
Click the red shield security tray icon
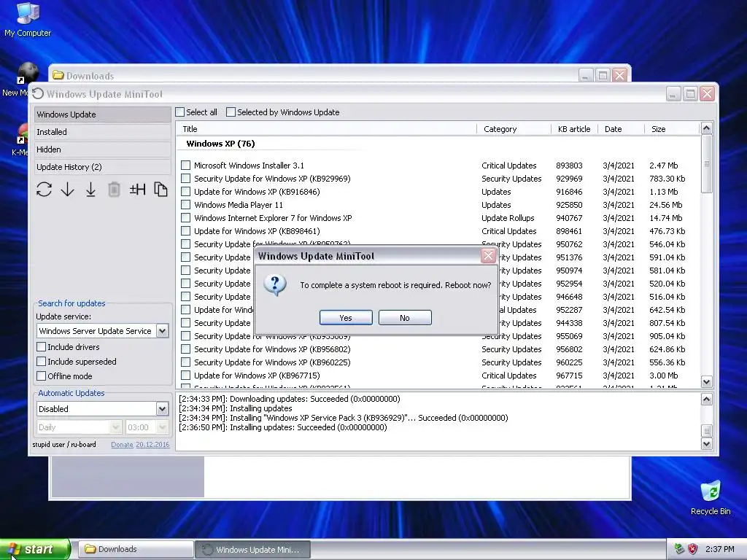pyautogui.click(x=693, y=549)
